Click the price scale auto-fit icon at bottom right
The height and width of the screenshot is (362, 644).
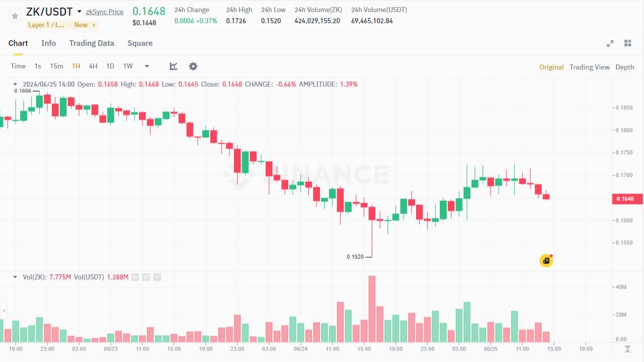627,349
